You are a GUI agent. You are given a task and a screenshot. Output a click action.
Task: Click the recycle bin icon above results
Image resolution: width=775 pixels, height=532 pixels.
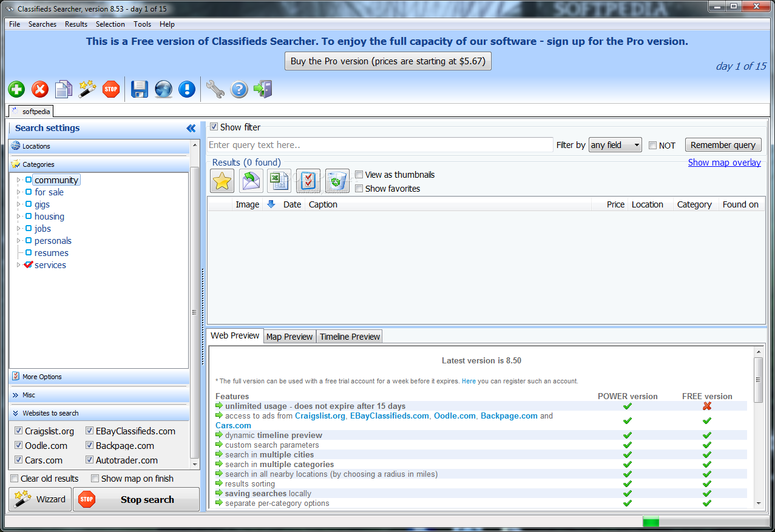click(x=337, y=181)
